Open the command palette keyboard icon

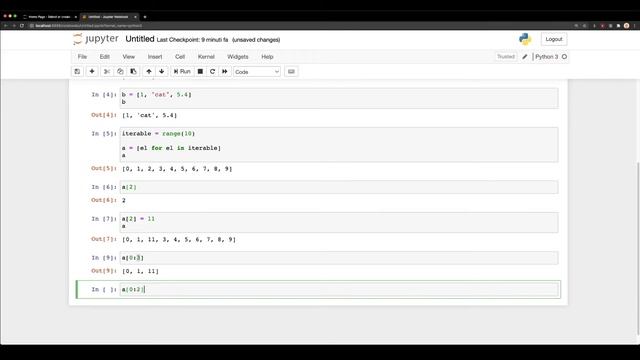pyautogui.click(x=291, y=71)
